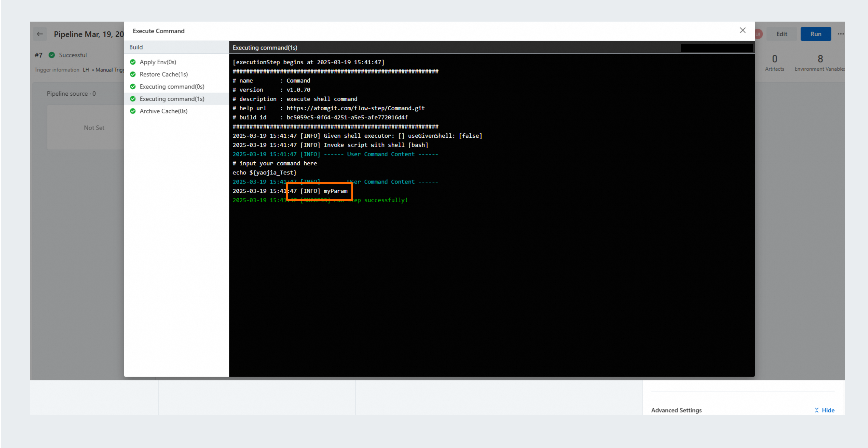
Task: Click the green check next to Apply Env
Action: pyautogui.click(x=133, y=62)
